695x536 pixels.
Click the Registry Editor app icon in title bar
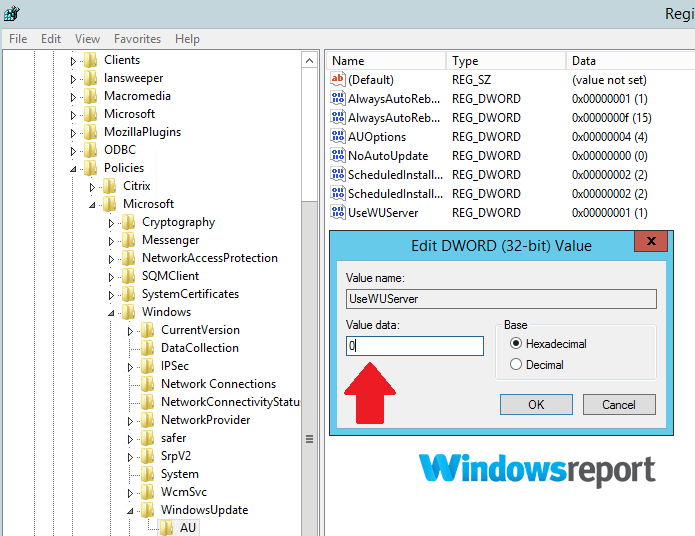coord(12,13)
